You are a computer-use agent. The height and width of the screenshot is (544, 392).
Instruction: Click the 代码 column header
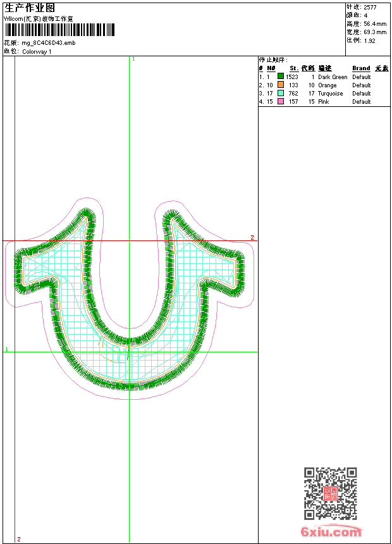pos(308,68)
